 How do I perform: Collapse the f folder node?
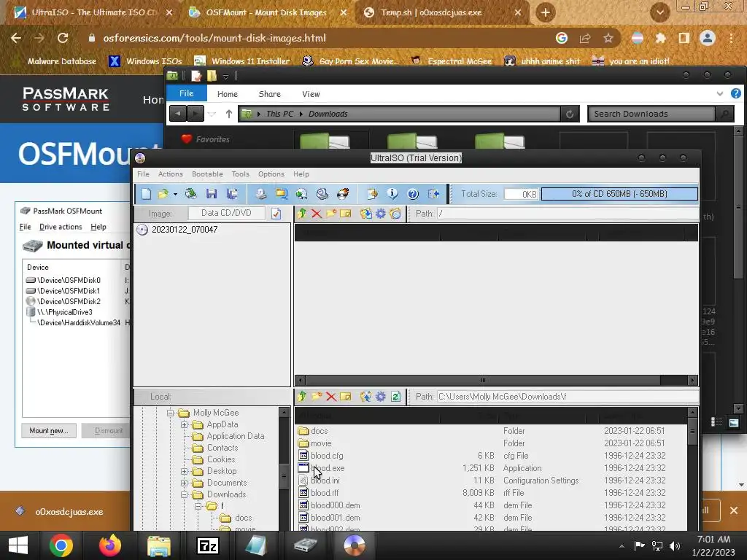pyautogui.click(x=198, y=506)
